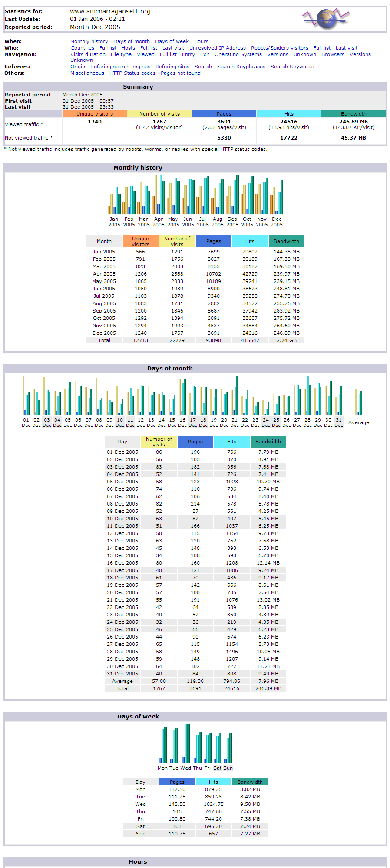Show Unresolved IP Address list
The image size is (390, 868).
217,48
